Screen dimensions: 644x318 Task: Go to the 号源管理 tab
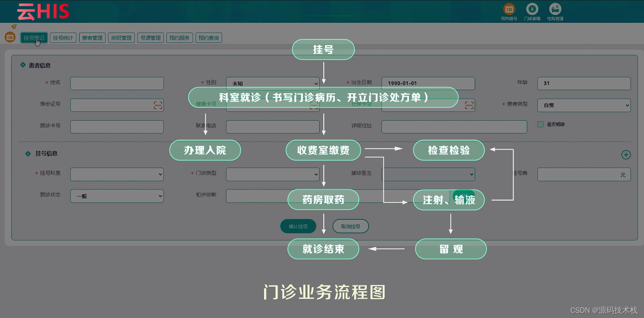[150, 38]
